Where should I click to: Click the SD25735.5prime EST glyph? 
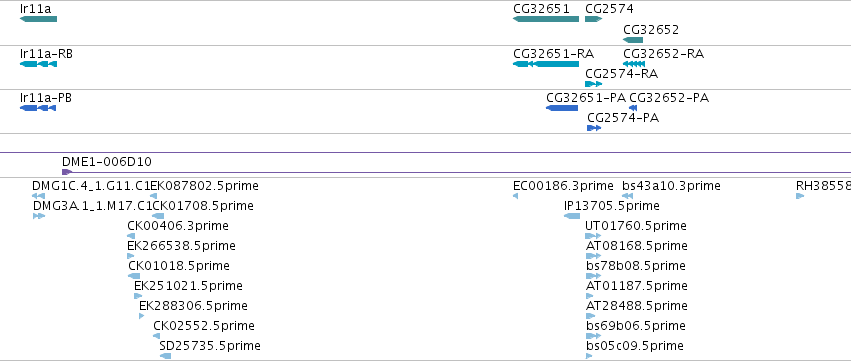pyautogui.click(x=166, y=356)
